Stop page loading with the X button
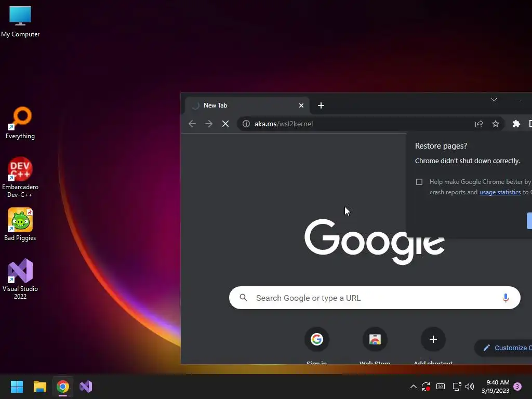 [x=225, y=124]
